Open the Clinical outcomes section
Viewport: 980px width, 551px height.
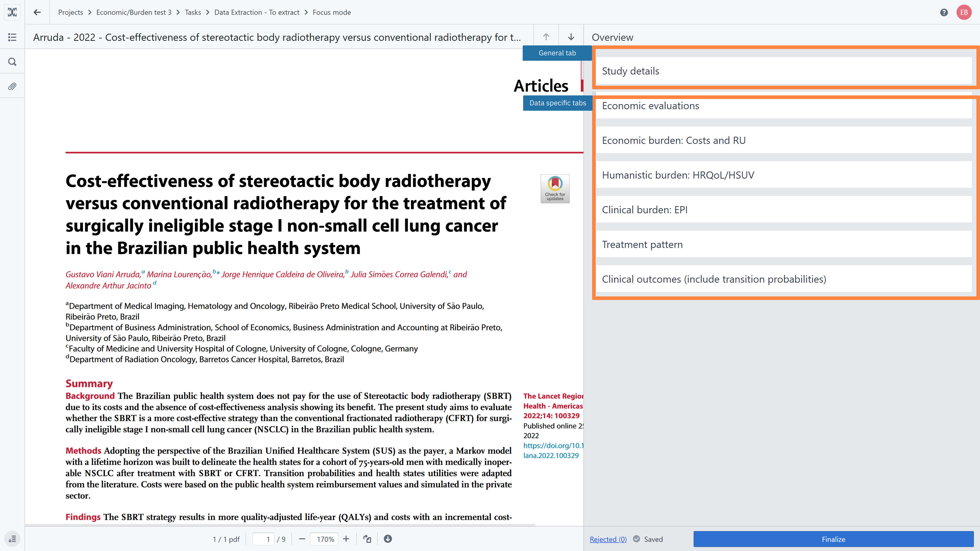(784, 279)
